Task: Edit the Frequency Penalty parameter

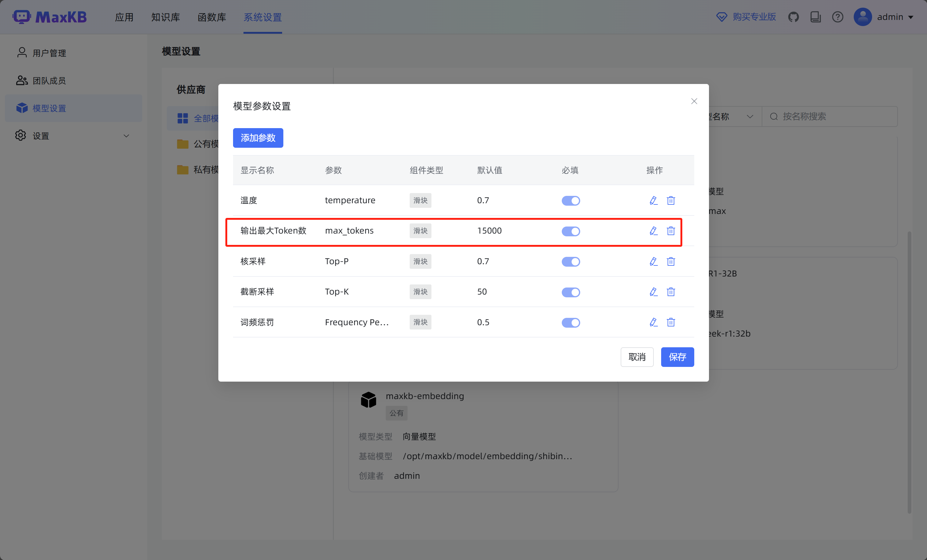Action: coord(653,322)
